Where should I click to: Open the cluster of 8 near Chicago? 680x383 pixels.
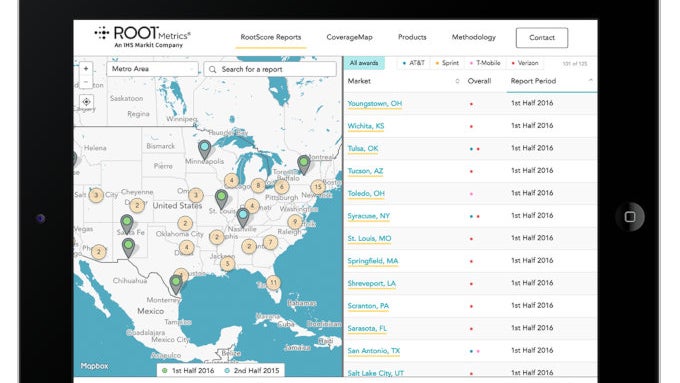point(258,186)
